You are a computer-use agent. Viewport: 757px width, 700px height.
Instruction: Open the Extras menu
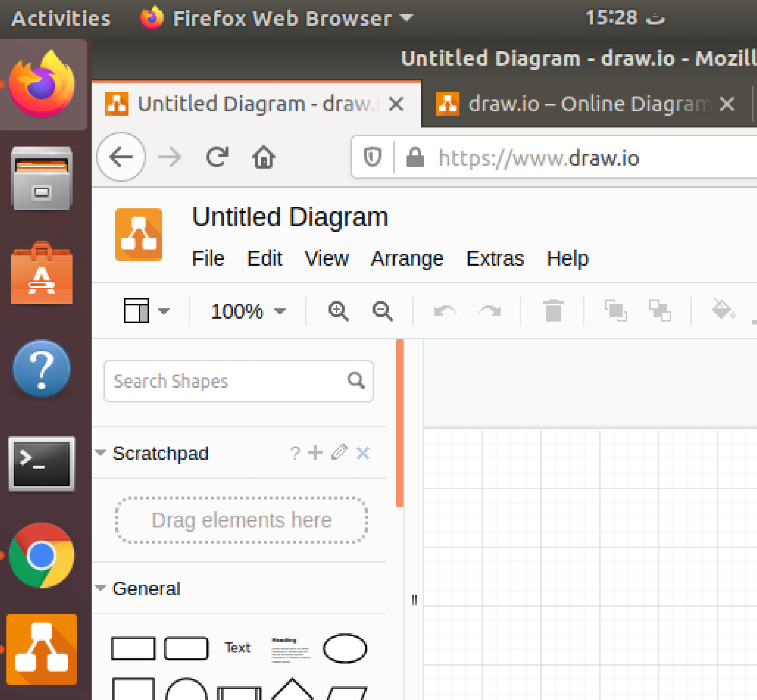(x=495, y=258)
